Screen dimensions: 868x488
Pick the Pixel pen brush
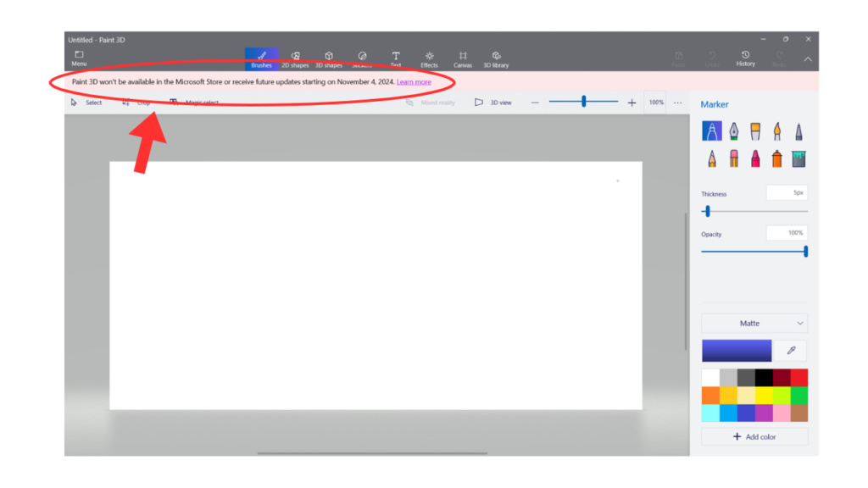tap(798, 131)
